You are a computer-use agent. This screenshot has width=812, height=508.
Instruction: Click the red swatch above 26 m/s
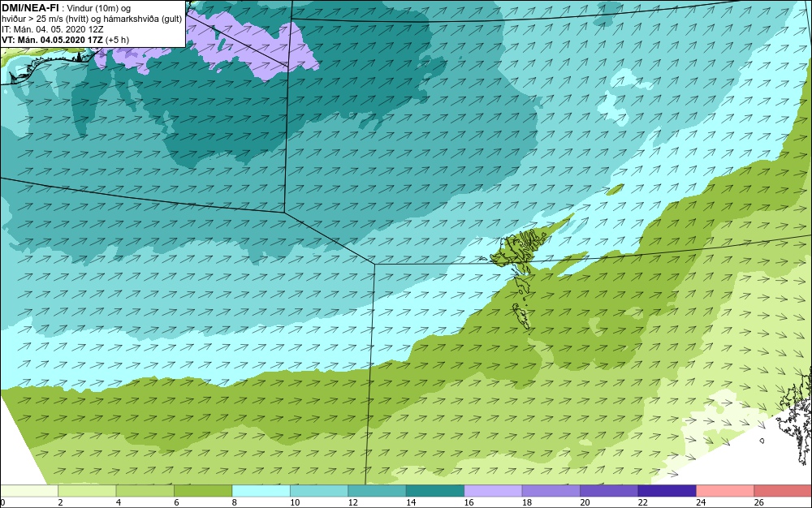coord(783,491)
